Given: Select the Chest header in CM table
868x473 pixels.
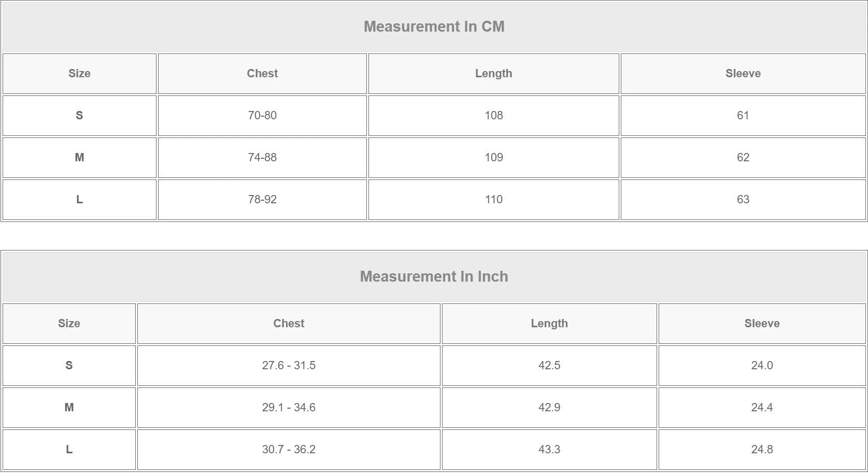Looking at the screenshot, I should click(x=262, y=74).
